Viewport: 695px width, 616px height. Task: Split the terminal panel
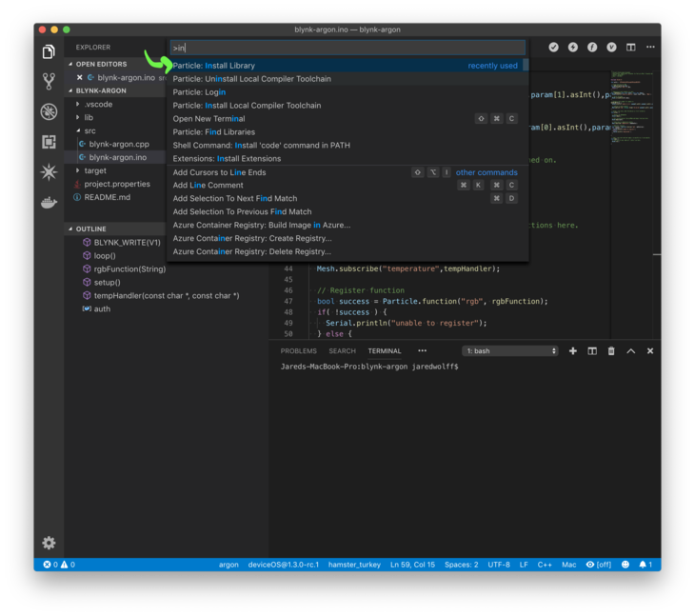click(x=592, y=351)
